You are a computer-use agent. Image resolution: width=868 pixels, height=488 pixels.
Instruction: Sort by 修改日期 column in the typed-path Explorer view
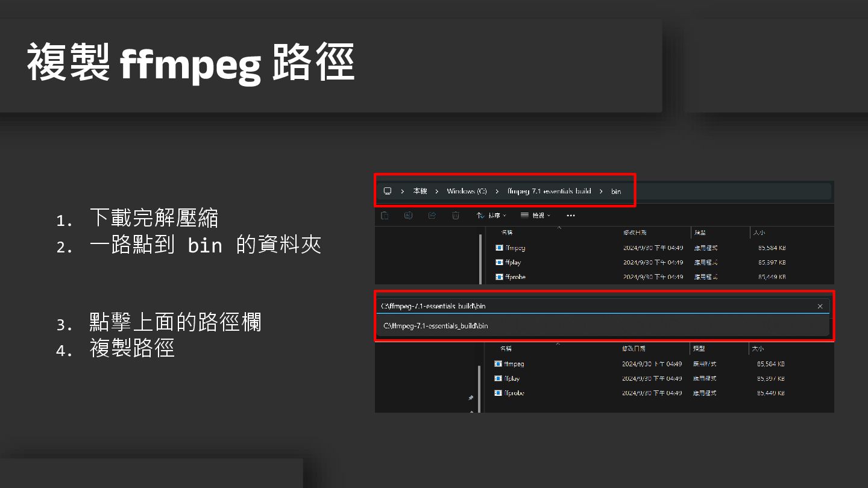point(634,349)
